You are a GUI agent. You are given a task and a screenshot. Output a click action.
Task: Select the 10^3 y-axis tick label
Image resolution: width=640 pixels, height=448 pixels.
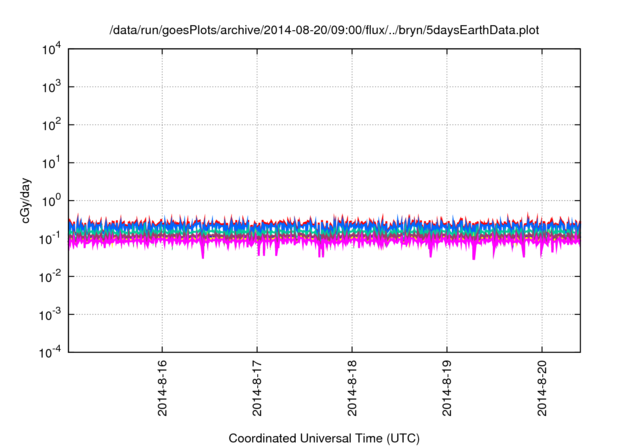coord(52,87)
